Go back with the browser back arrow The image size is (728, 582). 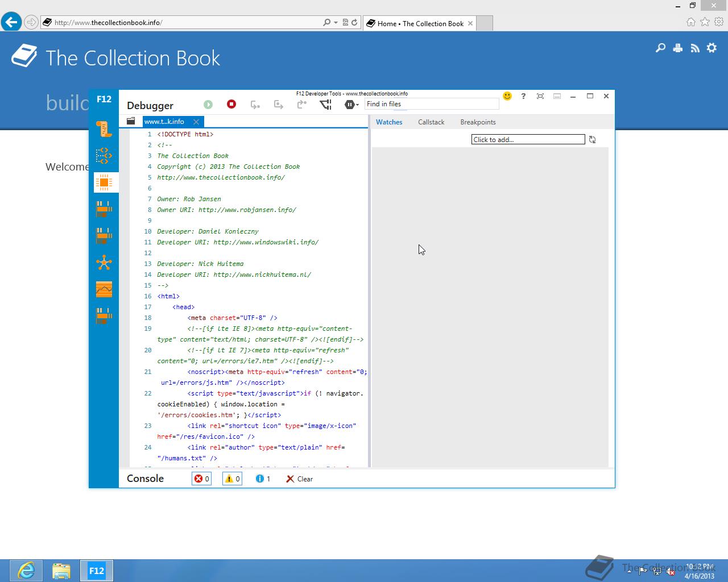11,22
